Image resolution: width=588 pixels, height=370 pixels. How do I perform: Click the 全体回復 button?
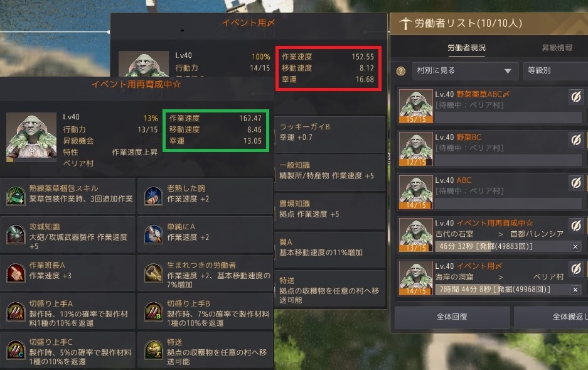click(452, 317)
